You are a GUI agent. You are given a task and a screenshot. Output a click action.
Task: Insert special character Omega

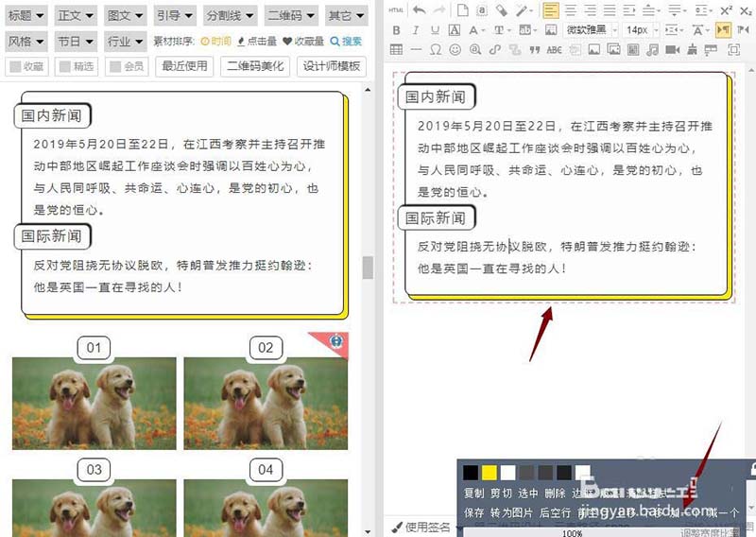pyautogui.click(x=436, y=49)
